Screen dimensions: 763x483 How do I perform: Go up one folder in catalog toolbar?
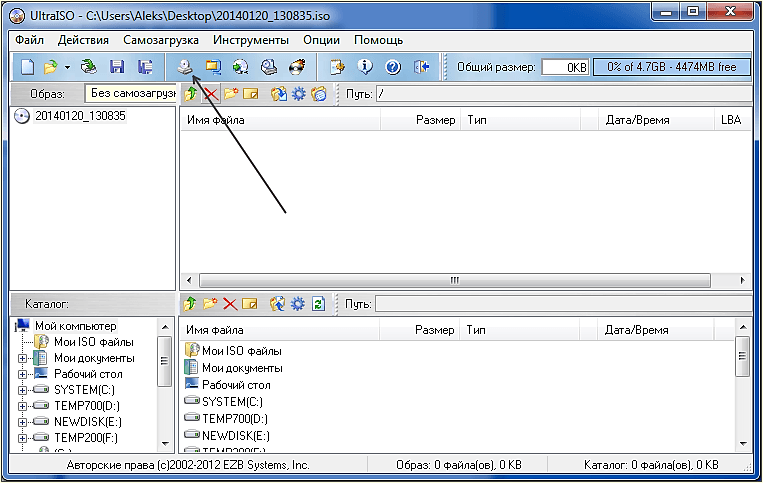[190, 304]
